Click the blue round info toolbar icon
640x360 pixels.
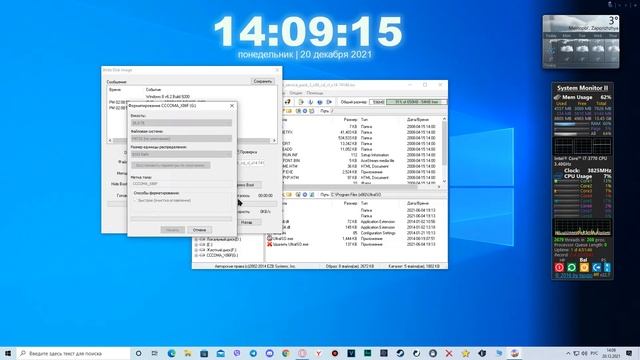320,102
